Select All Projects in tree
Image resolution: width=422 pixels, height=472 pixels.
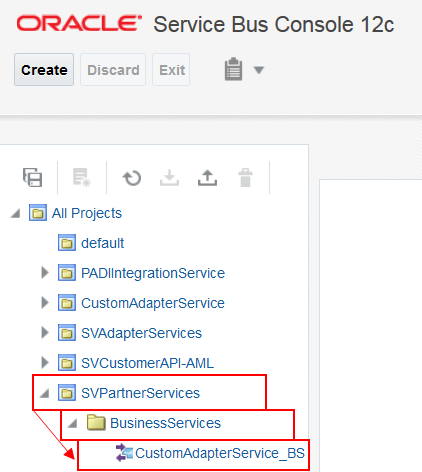[x=87, y=213]
